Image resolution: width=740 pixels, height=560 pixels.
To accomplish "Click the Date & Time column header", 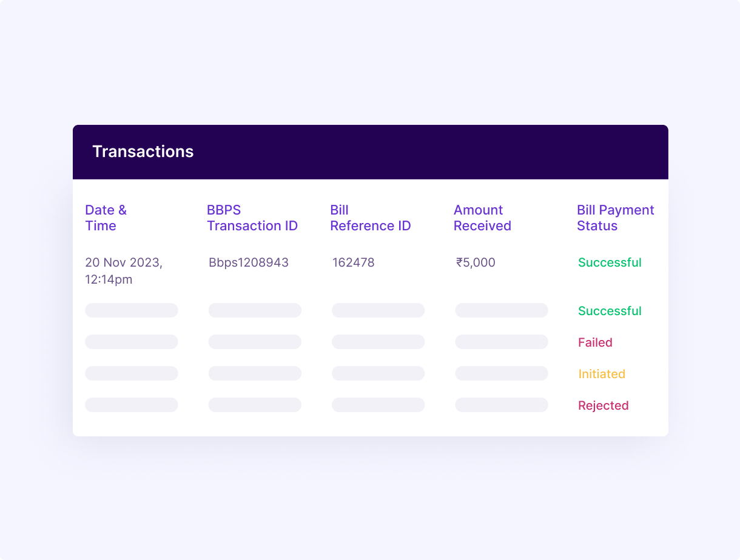I will 106,218.
